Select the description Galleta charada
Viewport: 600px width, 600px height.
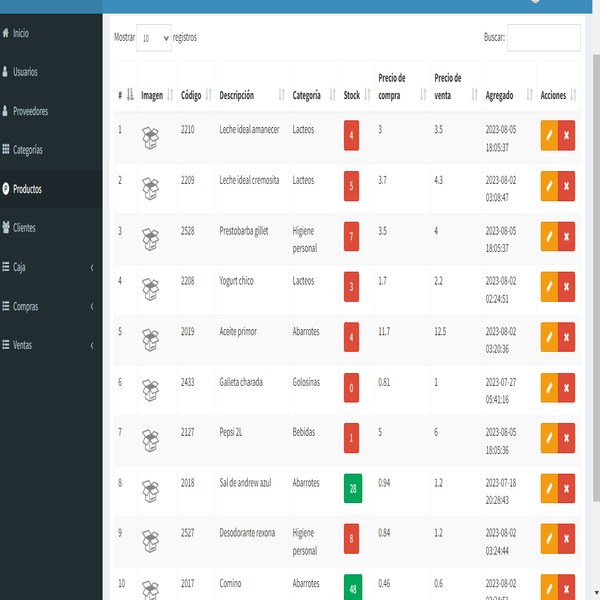point(241,382)
